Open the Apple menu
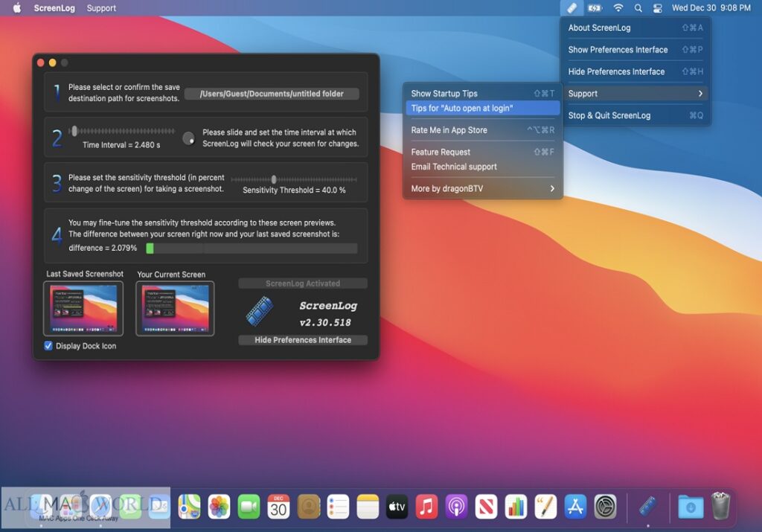762x532 pixels. click(17, 7)
